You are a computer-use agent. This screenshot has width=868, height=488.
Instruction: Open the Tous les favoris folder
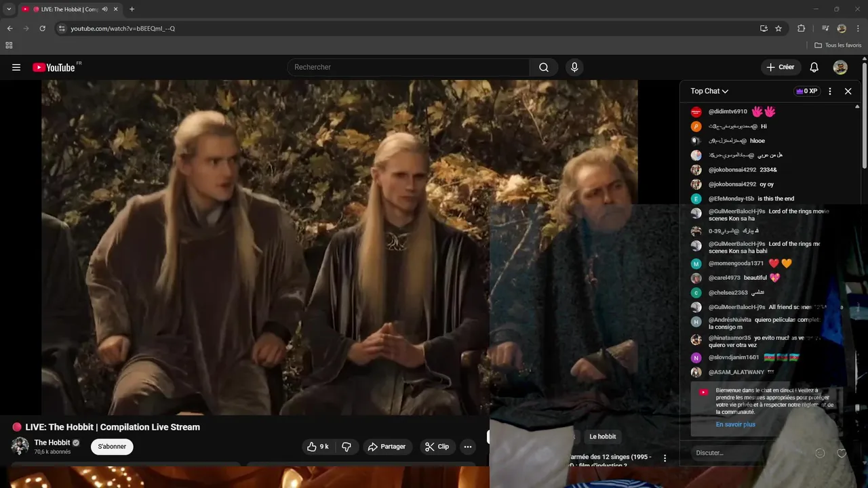pos(838,45)
